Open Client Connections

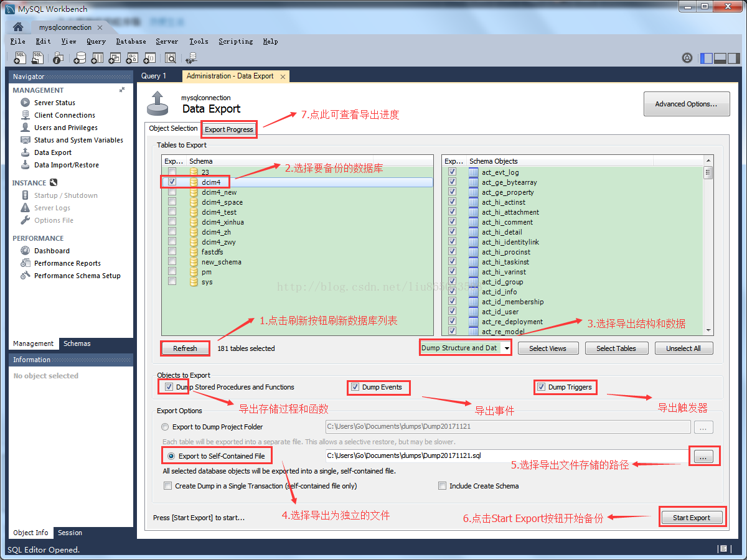tap(64, 115)
